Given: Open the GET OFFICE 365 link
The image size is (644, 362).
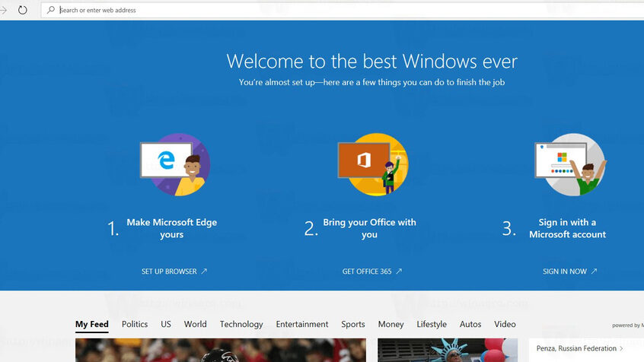Looking at the screenshot, I should point(372,271).
